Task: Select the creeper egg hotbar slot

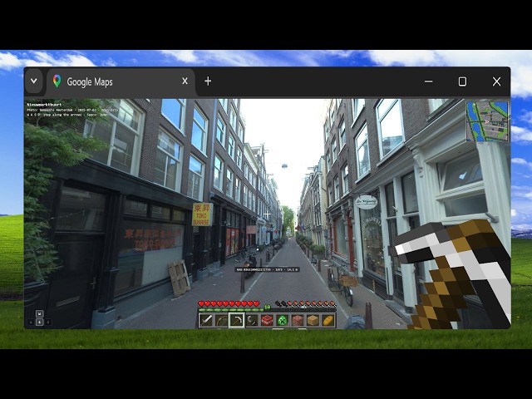Action: point(283,321)
